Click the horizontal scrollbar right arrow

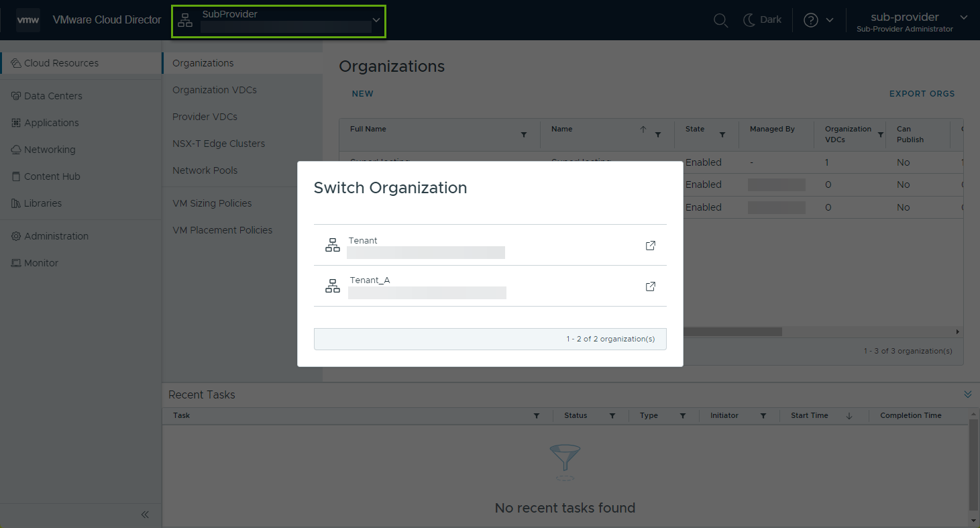pos(958,331)
